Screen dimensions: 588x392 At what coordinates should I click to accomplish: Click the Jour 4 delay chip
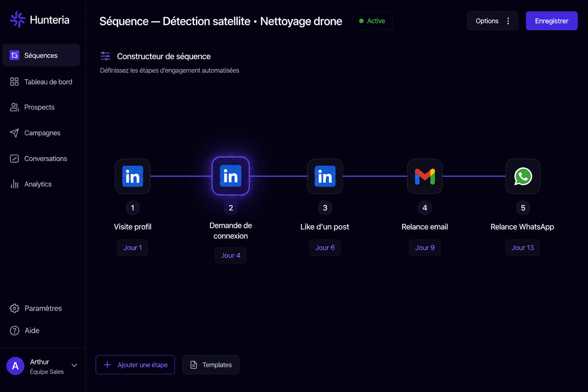(231, 255)
